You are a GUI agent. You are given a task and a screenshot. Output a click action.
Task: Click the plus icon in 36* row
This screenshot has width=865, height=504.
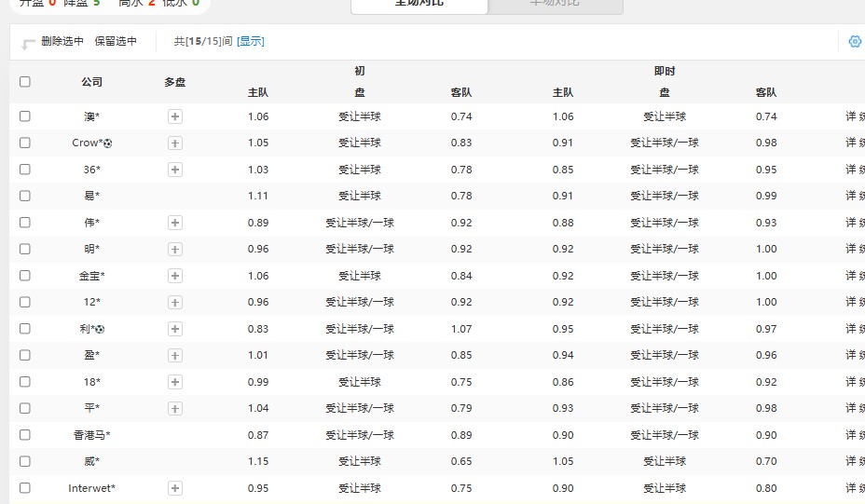[x=175, y=170]
